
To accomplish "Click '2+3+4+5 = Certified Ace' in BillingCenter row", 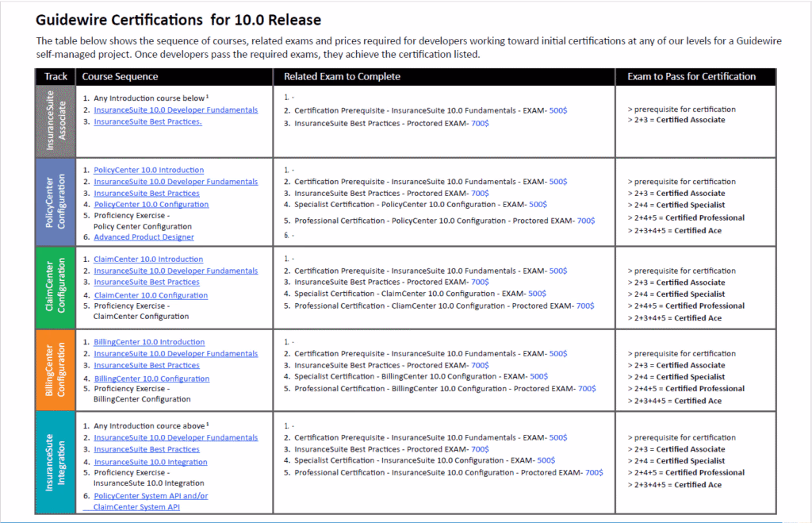I will (675, 402).
